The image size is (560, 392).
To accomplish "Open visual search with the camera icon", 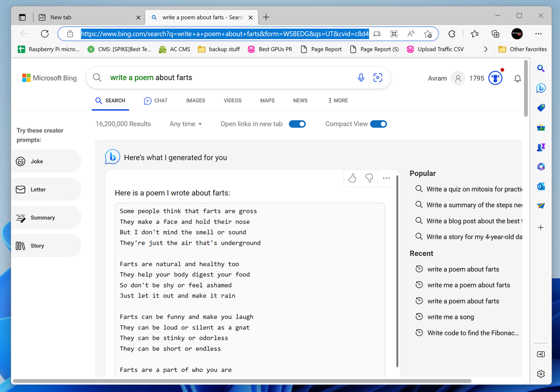I will tap(378, 77).
